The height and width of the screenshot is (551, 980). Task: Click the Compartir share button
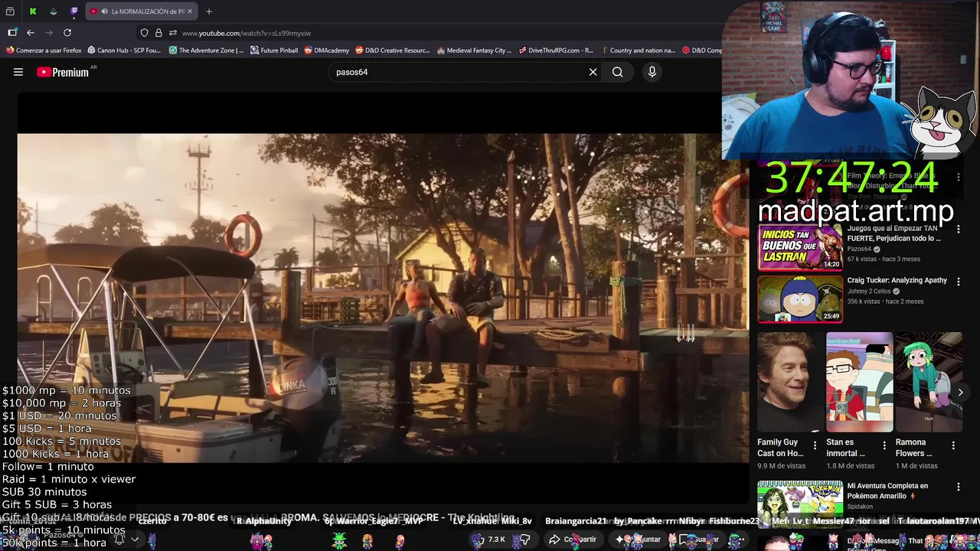tap(573, 540)
